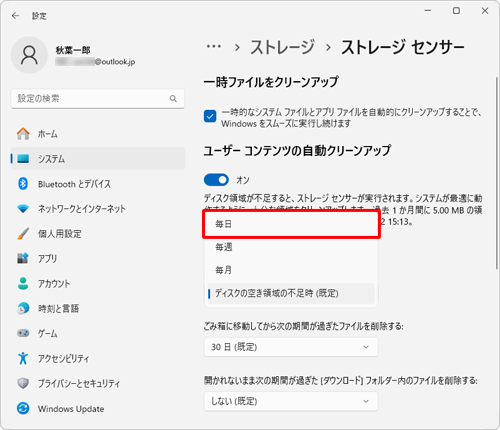Click the ストレージ breadcrumb link
The image size is (500, 430).
[x=282, y=47]
